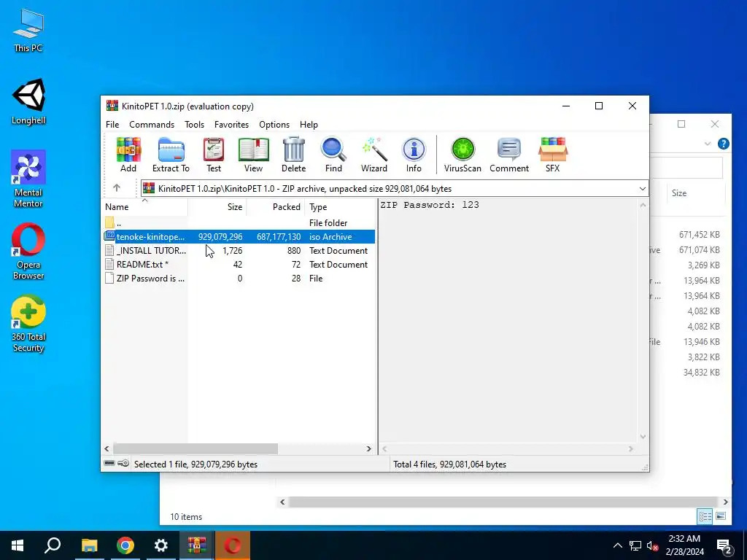Open the Favorites menu
747x560 pixels.
point(231,124)
